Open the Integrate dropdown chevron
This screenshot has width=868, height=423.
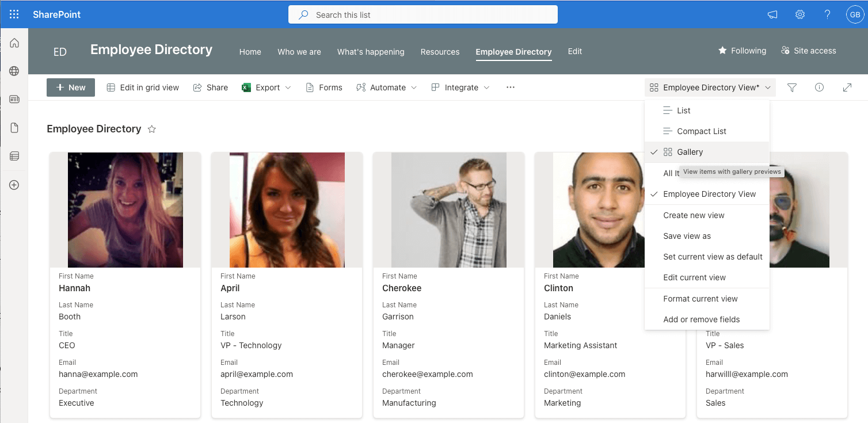(487, 87)
